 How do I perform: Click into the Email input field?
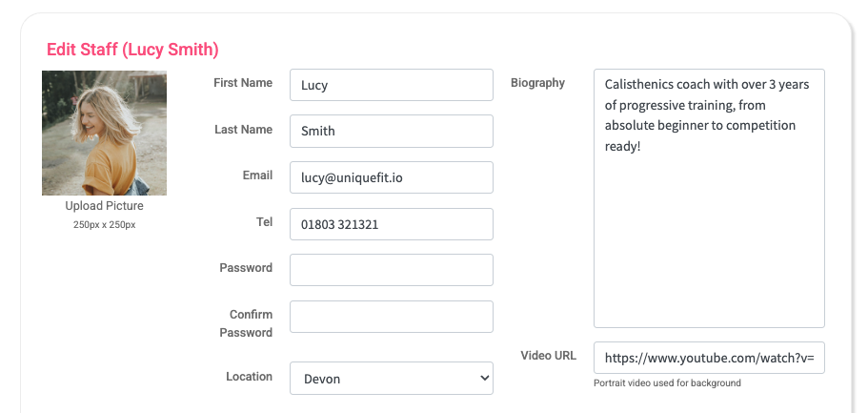[x=391, y=177]
